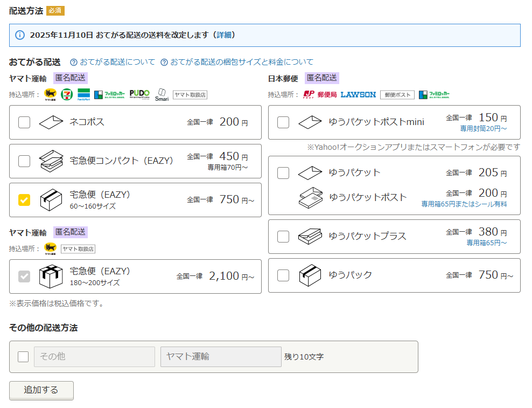The image size is (532, 408).
Task: Click the ヤマト運輸 text input field
Action: 221,357
